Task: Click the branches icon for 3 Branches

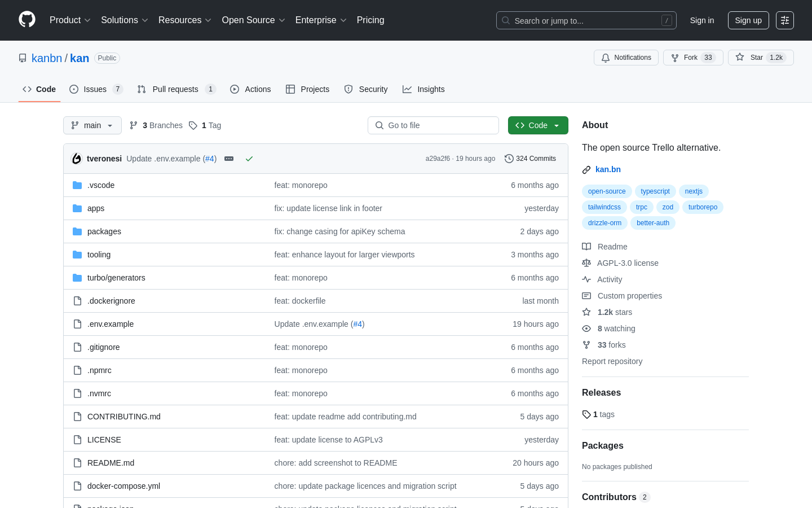Action: pos(134,125)
